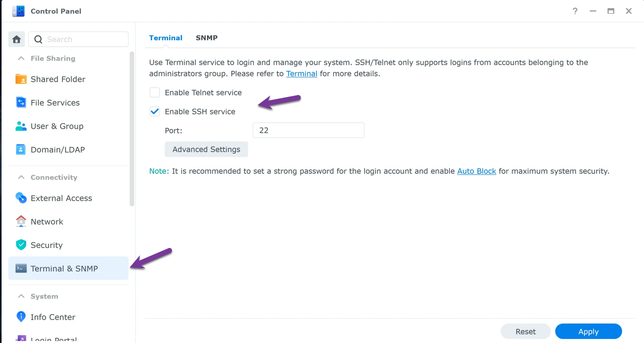Viewport: 644px width, 343px height.
Task: Disable SSH service
Action: pos(155,111)
